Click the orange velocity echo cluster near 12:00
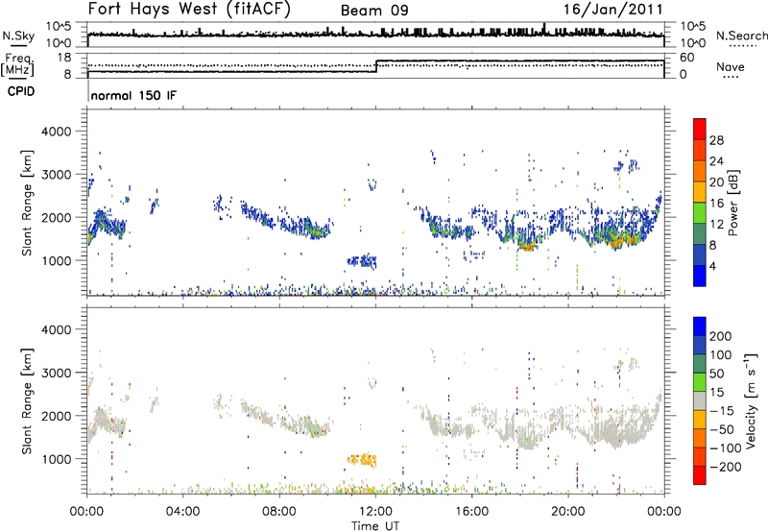The width and height of the screenshot is (768, 532). (362, 461)
